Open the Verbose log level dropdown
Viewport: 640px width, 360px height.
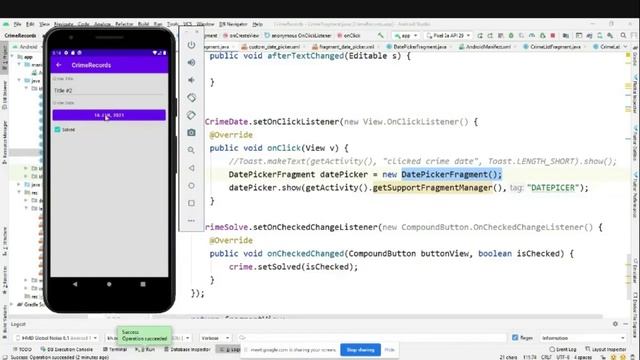coord(215,338)
